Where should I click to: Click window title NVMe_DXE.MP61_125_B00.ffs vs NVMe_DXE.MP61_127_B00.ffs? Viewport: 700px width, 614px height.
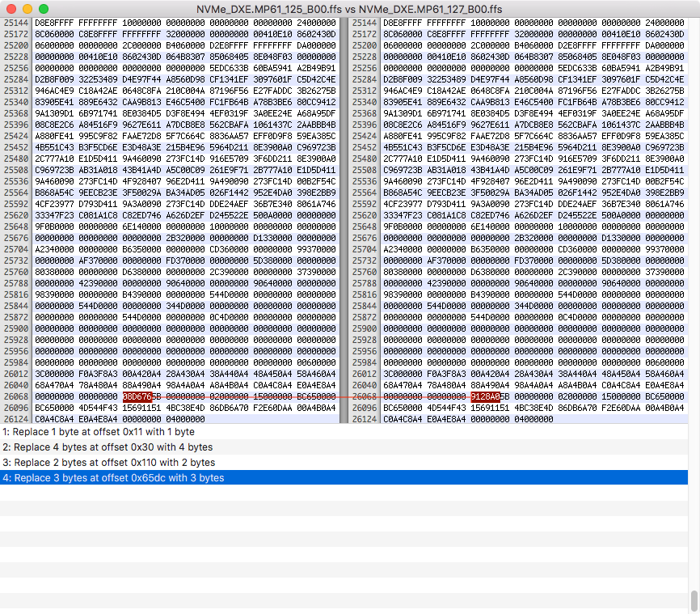[349, 9]
